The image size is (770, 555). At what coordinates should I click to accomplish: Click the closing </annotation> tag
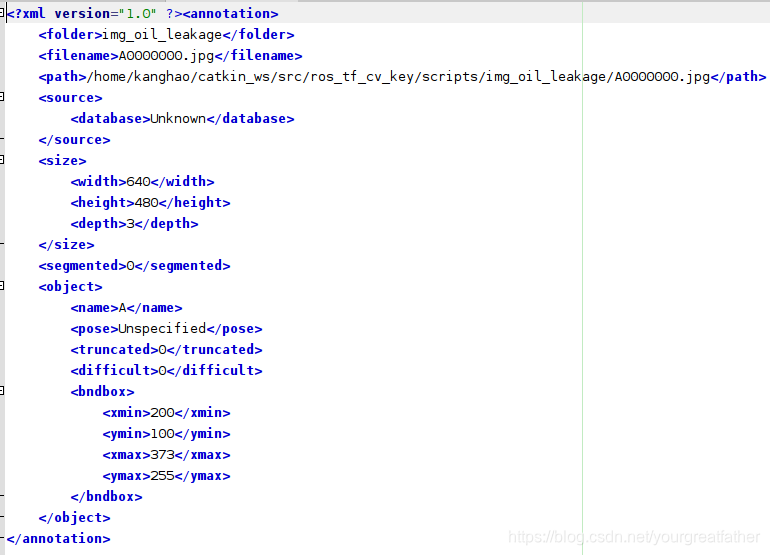click(x=58, y=539)
